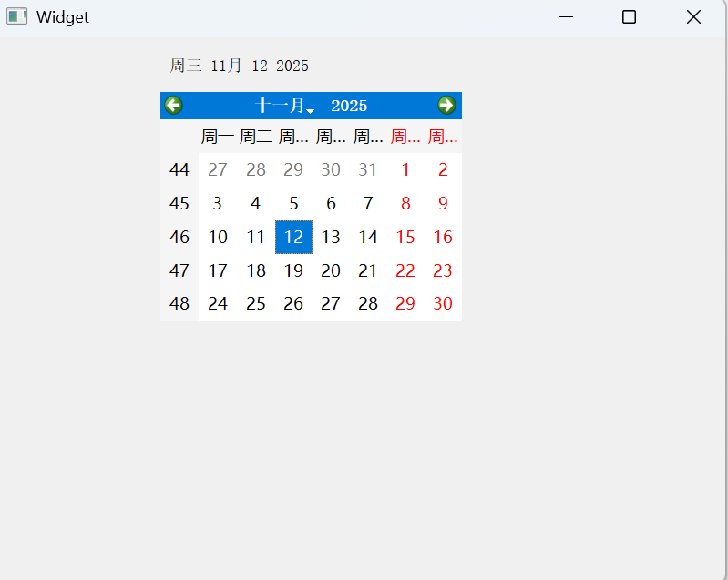Select black date 27 in week 48 row
728x580 pixels.
331,303
